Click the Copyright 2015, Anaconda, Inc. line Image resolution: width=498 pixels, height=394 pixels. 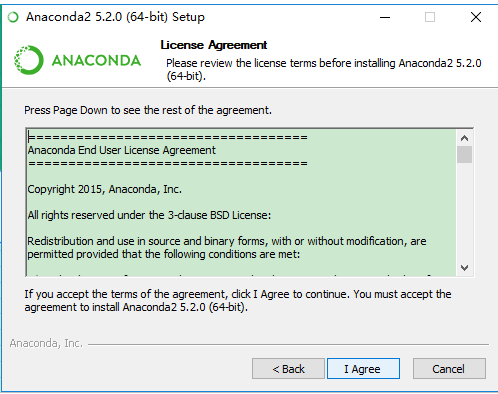coord(105,189)
